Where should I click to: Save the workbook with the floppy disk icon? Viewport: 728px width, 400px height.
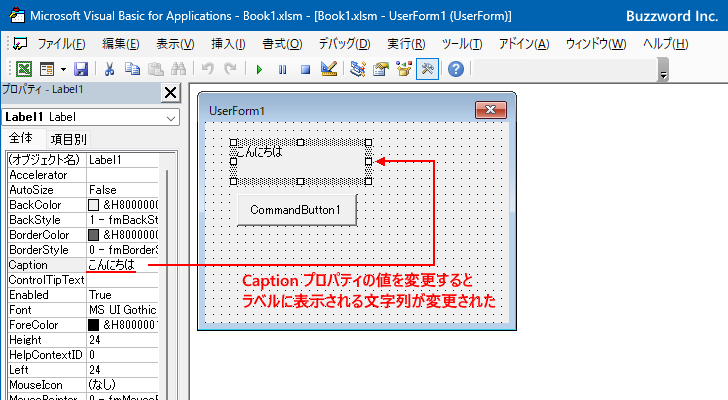[81, 70]
